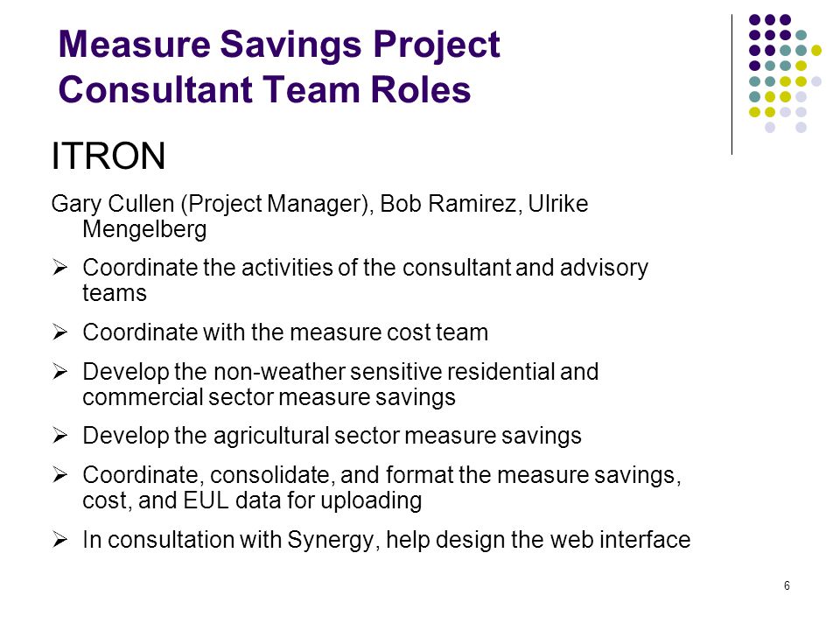Click the decorative dot grid graphic
Image resolution: width=840 pixels, height=630 pixels.
tap(785, 73)
